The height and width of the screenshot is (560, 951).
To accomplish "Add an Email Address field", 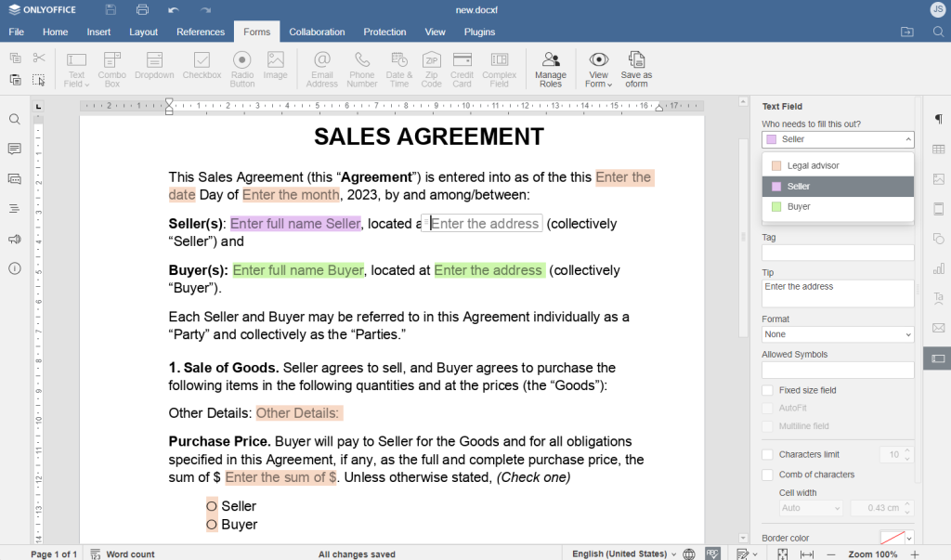I will click(x=321, y=67).
